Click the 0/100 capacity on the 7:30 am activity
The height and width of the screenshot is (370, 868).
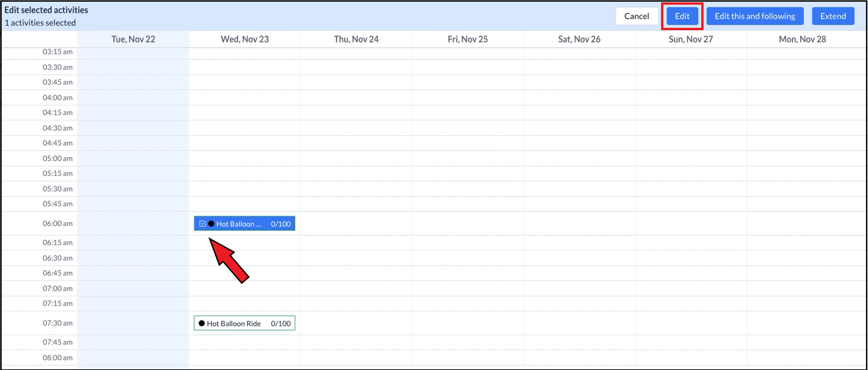pyautogui.click(x=281, y=323)
